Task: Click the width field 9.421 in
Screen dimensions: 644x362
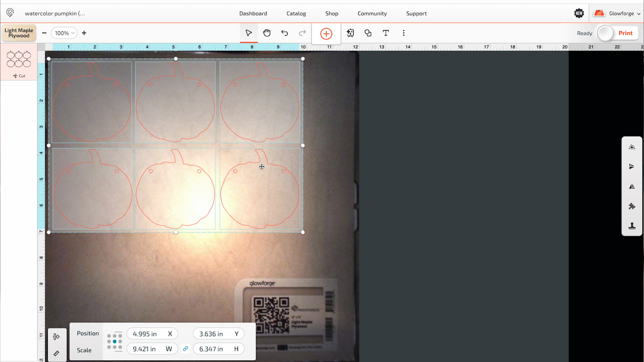Action: coord(152,349)
